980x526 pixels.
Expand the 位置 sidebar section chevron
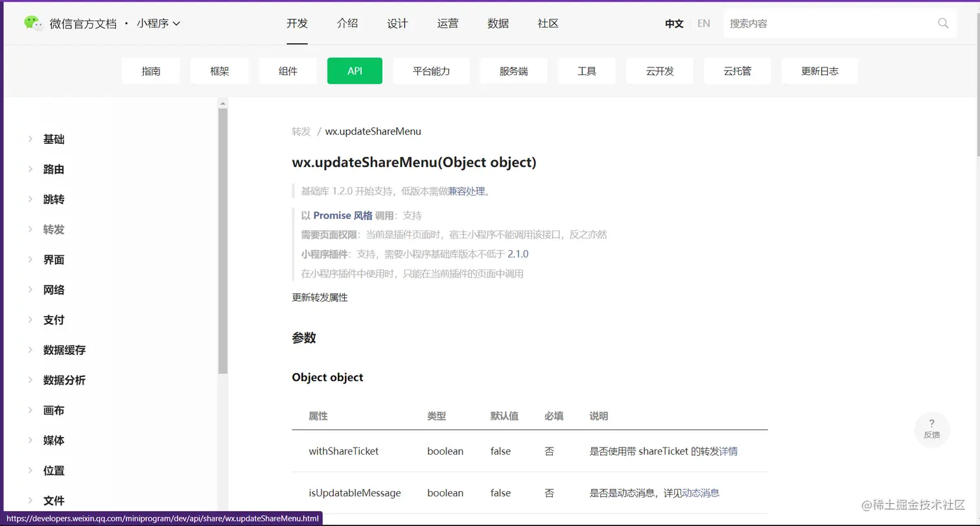pos(30,470)
